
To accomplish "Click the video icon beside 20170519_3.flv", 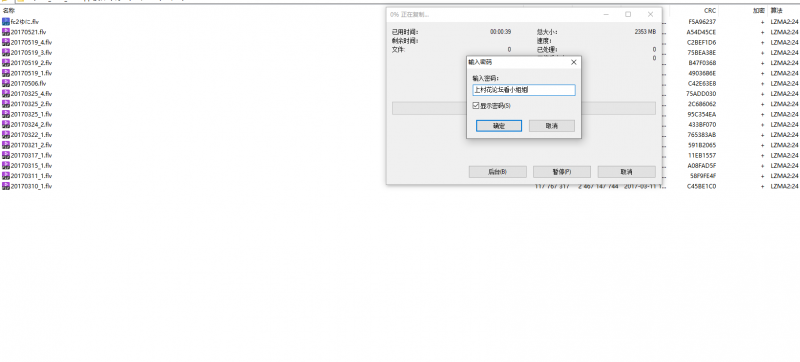I will point(6,53).
